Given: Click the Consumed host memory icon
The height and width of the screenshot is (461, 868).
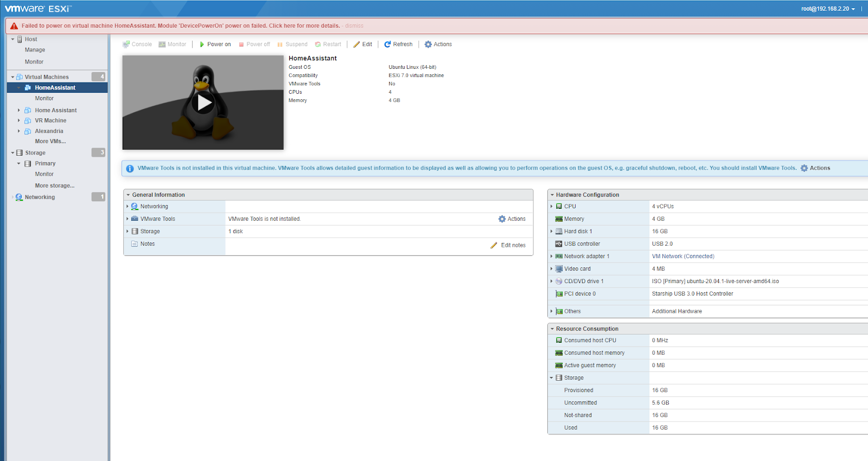Looking at the screenshot, I should tap(559, 353).
